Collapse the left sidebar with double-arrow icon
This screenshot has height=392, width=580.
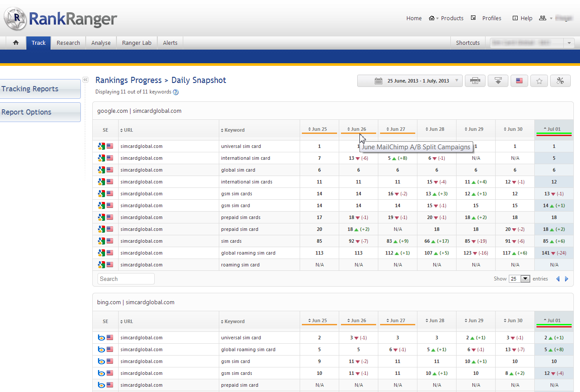pyautogui.click(x=86, y=79)
